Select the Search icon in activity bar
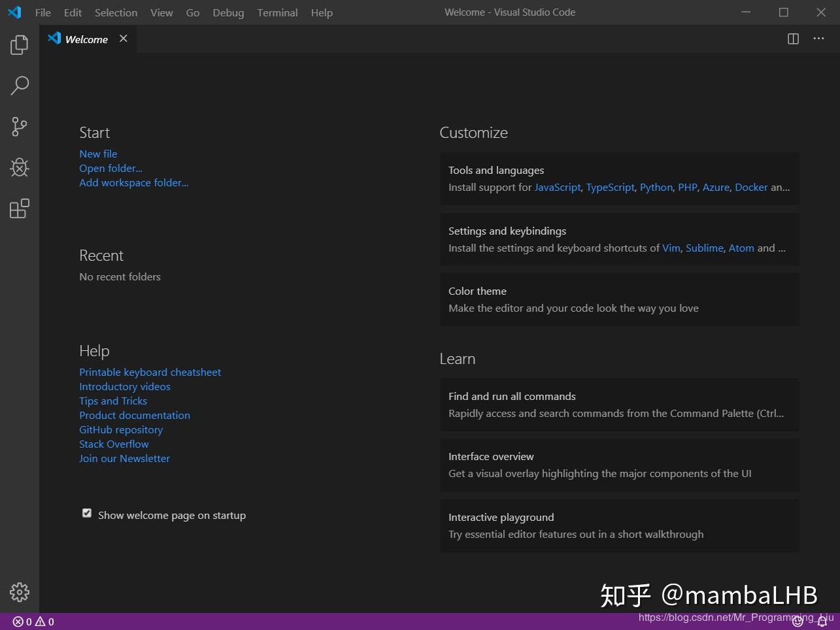 [x=19, y=85]
